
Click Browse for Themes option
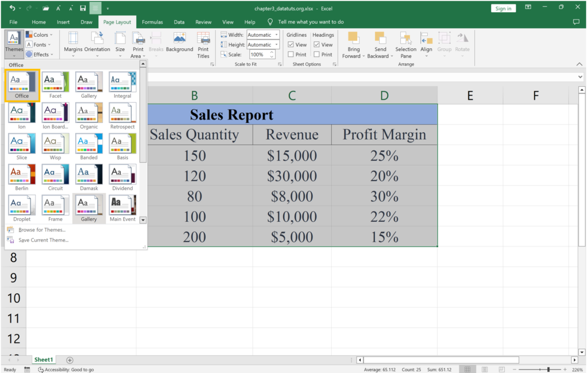pos(41,230)
